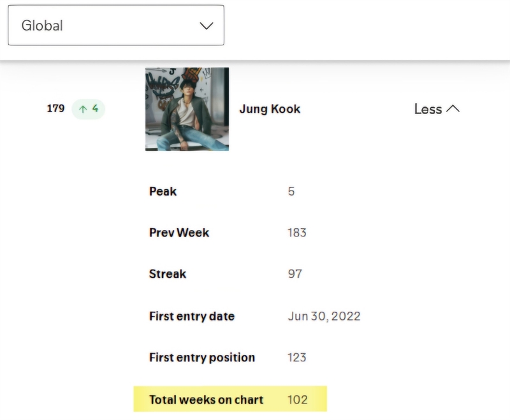The image size is (510, 420).
Task: Click the highlighted Total weeks on chart label
Action: [206, 400]
